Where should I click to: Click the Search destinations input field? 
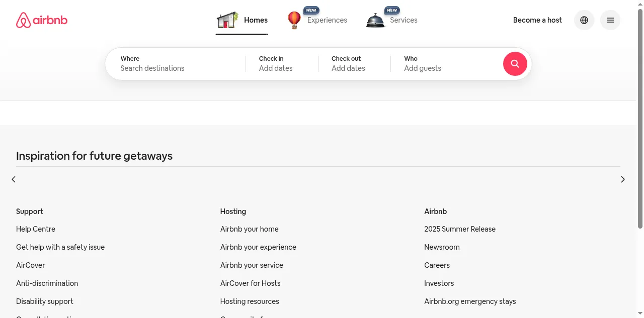(176, 68)
